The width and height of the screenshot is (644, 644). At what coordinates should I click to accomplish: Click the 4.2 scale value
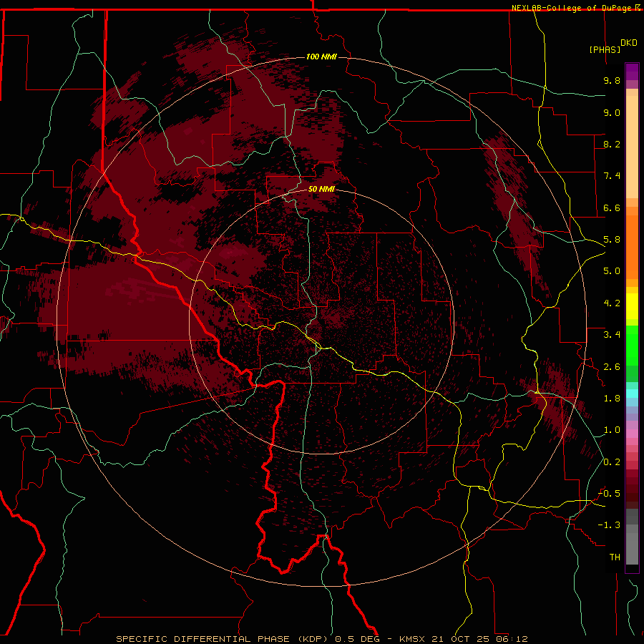point(612,303)
